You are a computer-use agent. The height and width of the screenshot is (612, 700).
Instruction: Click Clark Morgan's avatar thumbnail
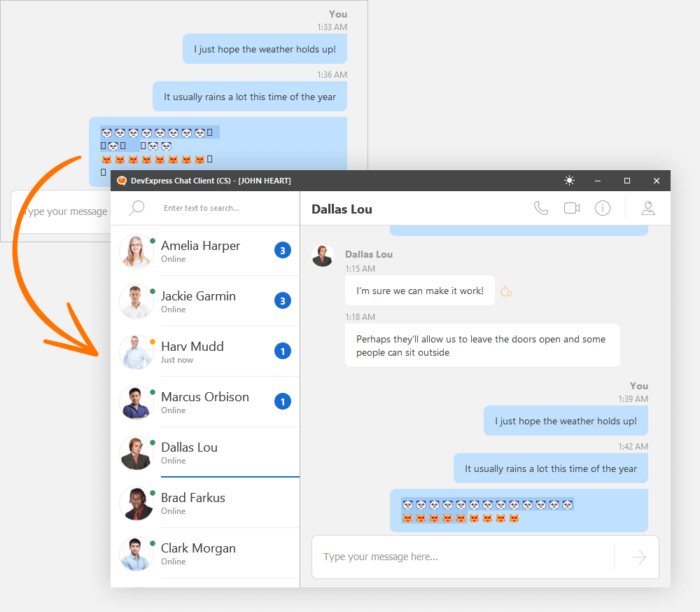tap(136, 553)
